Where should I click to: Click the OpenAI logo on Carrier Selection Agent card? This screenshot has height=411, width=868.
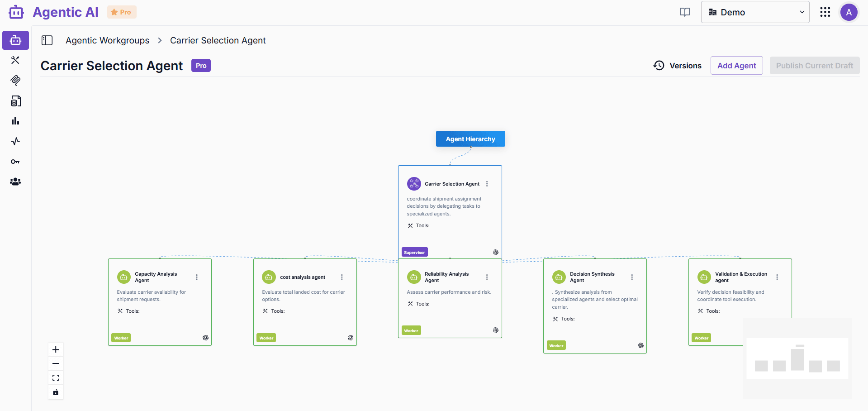(x=496, y=252)
